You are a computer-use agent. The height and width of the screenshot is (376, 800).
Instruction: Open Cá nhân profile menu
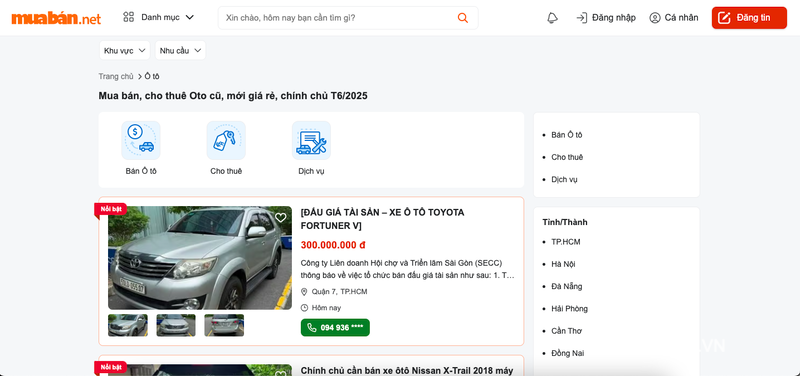(673, 18)
